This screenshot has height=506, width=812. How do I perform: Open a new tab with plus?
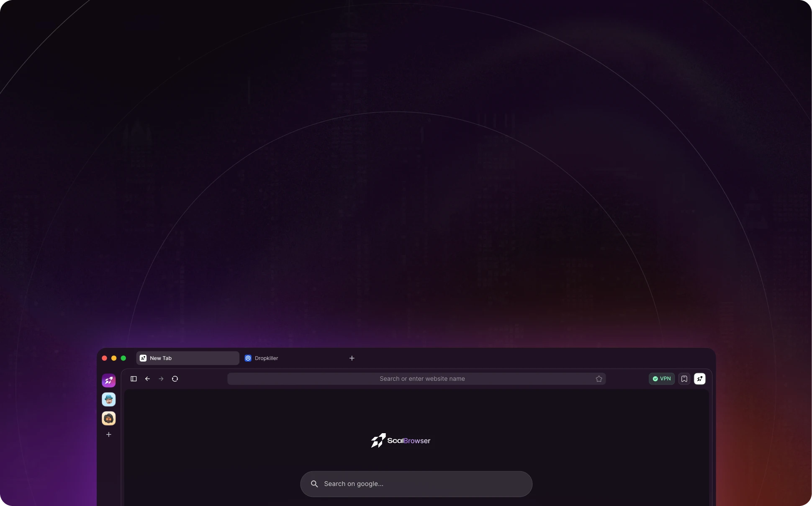[x=352, y=358]
